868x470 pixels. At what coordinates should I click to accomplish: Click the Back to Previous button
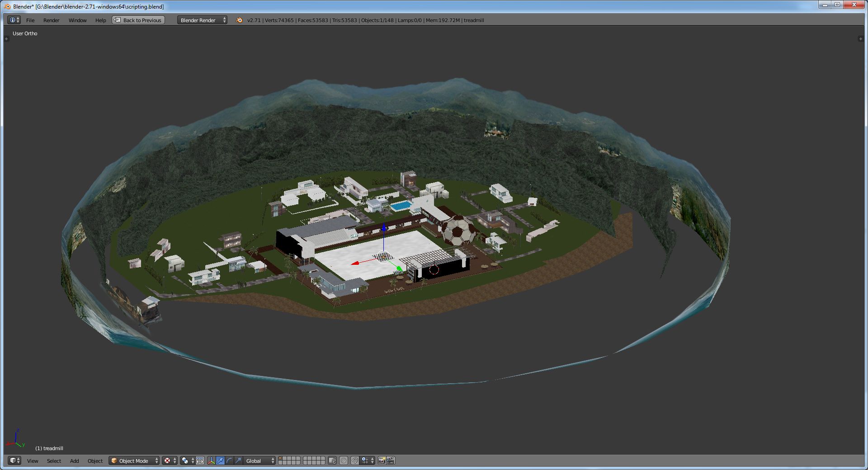(x=138, y=20)
